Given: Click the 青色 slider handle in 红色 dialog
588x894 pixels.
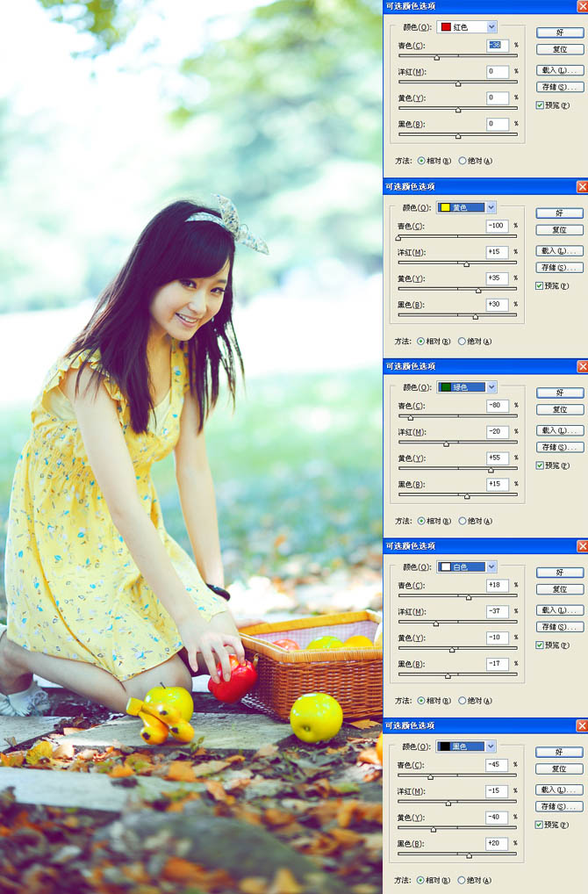Looking at the screenshot, I should coord(437,57).
